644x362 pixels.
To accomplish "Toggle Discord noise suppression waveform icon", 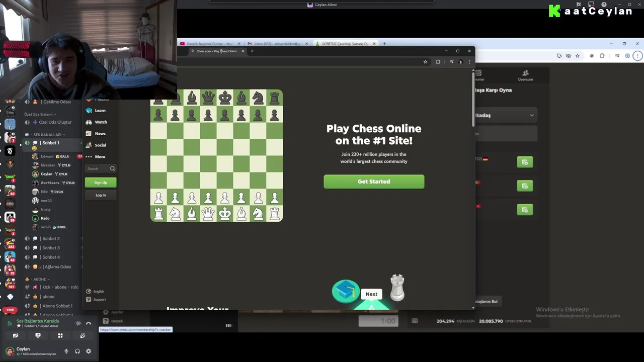I will point(78,323).
